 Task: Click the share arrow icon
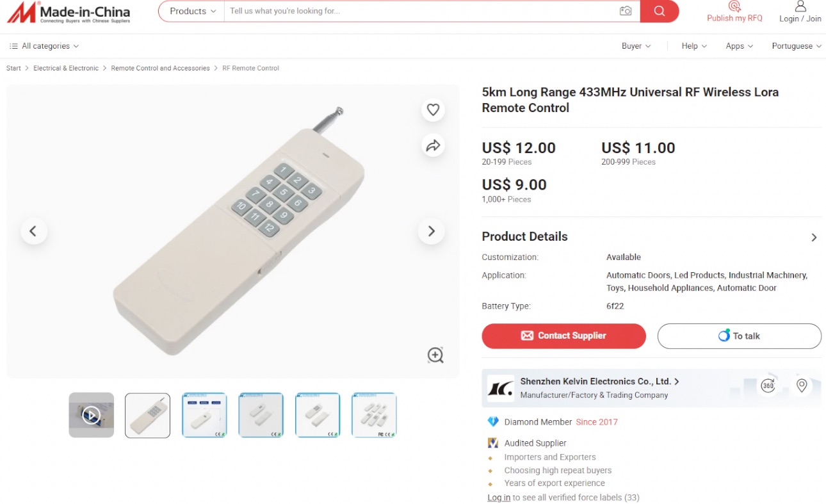(x=433, y=146)
